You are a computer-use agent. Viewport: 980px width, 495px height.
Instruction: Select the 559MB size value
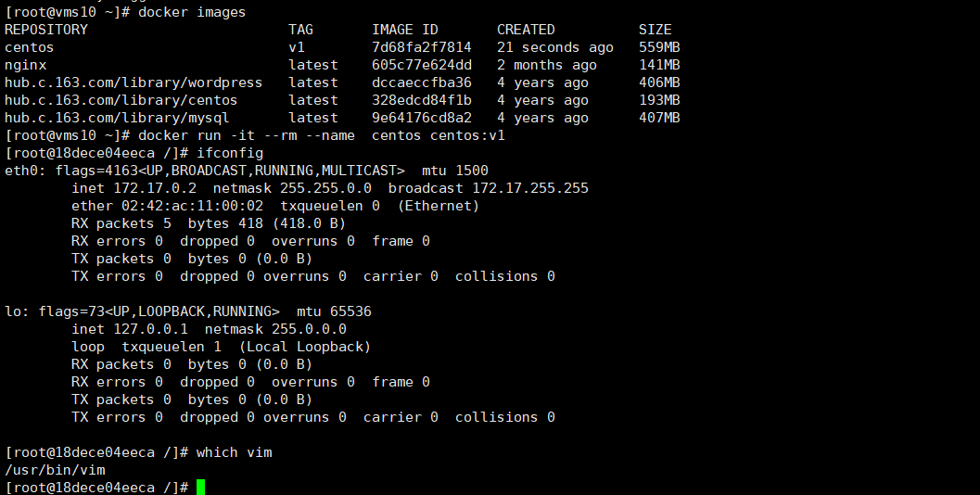tap(659, 47)
